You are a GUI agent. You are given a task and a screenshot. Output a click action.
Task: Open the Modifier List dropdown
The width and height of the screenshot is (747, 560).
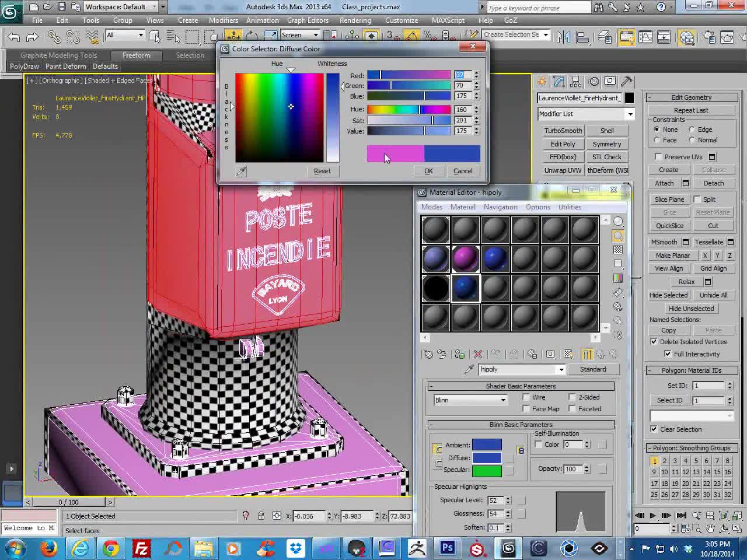coord(586,114)
